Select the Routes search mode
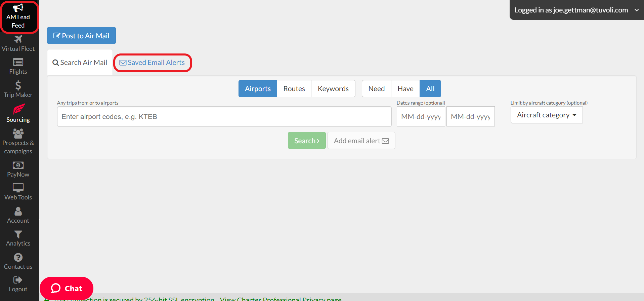The width and height of the screenshot is (644, 301). point(294,89)
